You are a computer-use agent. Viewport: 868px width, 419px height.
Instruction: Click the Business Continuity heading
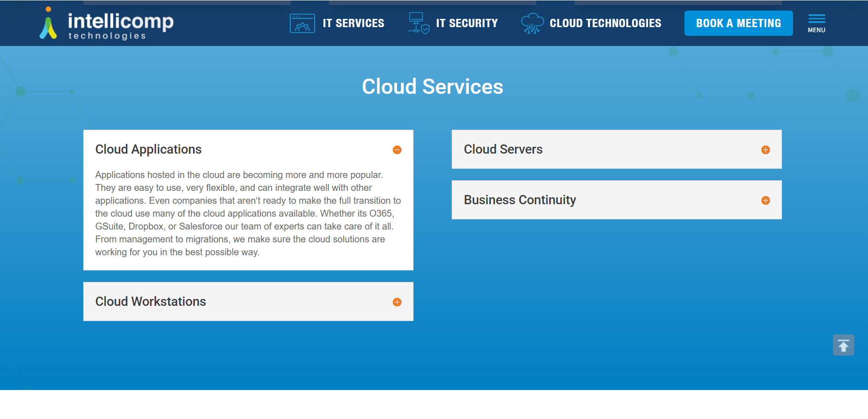coord(520,200)
